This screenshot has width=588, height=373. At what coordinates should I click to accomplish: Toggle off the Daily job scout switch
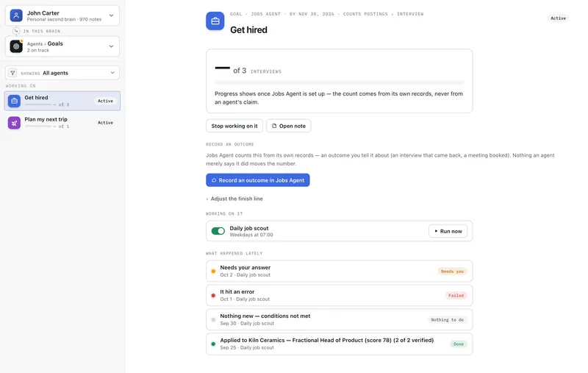[218, 231]
